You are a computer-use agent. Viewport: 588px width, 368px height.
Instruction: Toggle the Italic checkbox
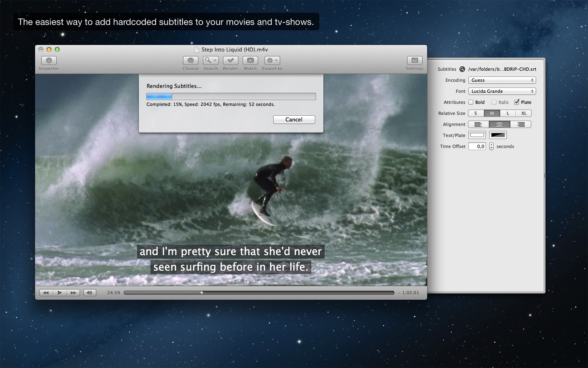tap(494, 102)
